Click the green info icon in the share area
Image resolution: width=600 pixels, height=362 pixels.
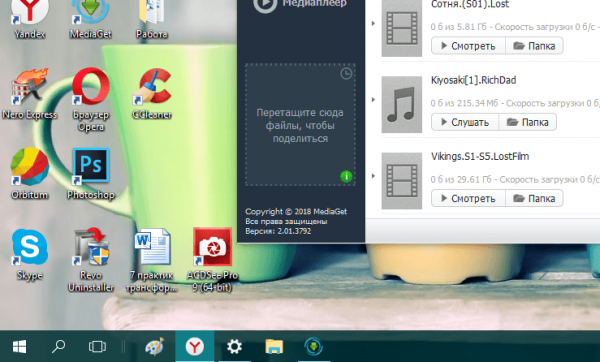tap(346, 176)
